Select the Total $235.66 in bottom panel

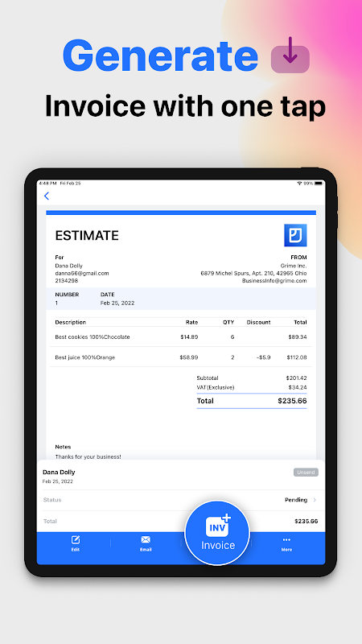[306, 521]
